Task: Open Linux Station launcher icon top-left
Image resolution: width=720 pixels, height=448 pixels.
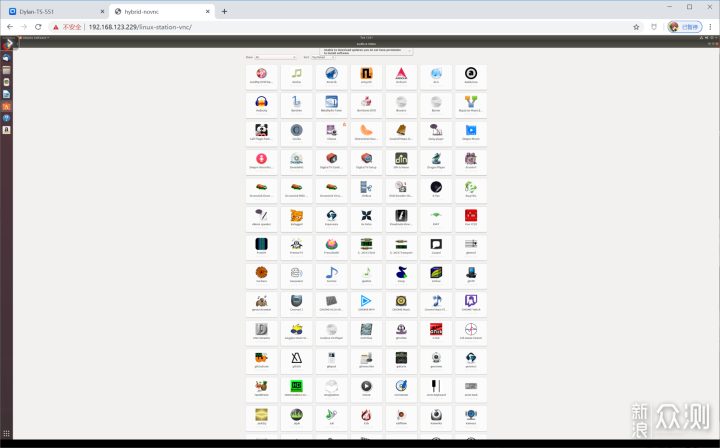Action: (8, 44)
